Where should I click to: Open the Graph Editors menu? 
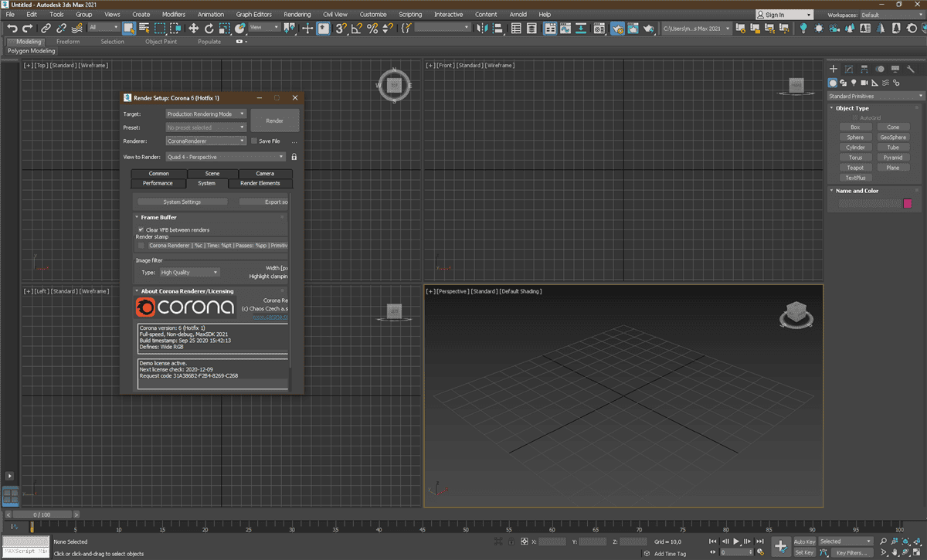click(x=253, y=15)
